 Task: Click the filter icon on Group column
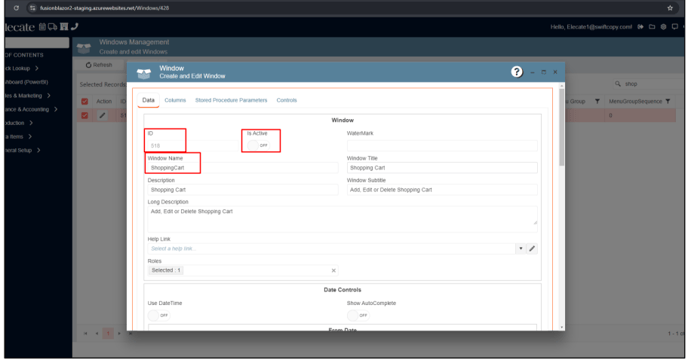[597, 101]
